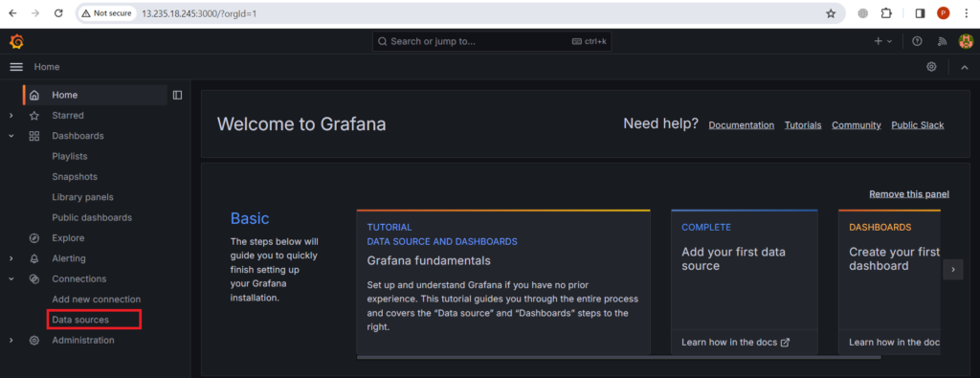Expand the Administration section chevron
The width and height of the screenshot is (980, 378).
coord(11,341)
